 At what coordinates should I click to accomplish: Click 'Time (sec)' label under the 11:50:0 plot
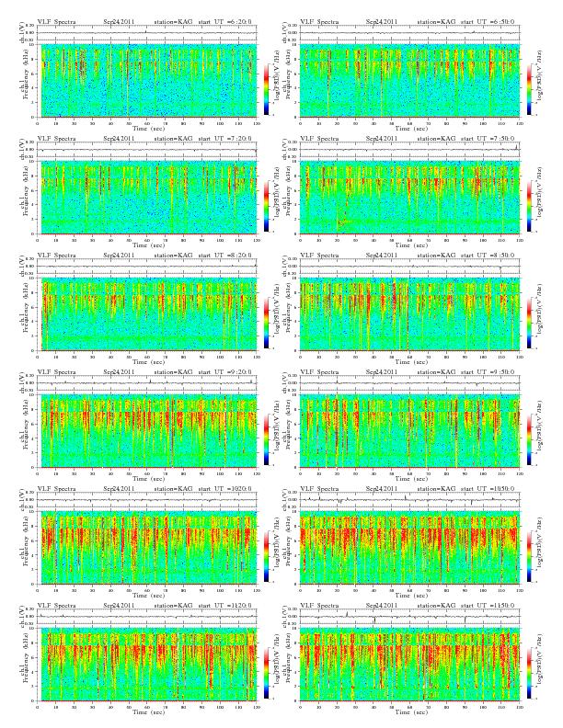coord(411,711)
